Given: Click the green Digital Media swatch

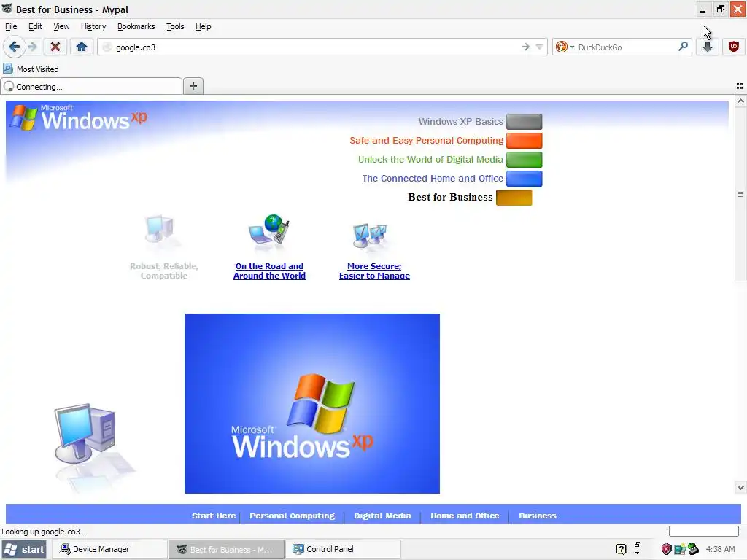Looking at the screenshot, I should (x=524, y=160).
